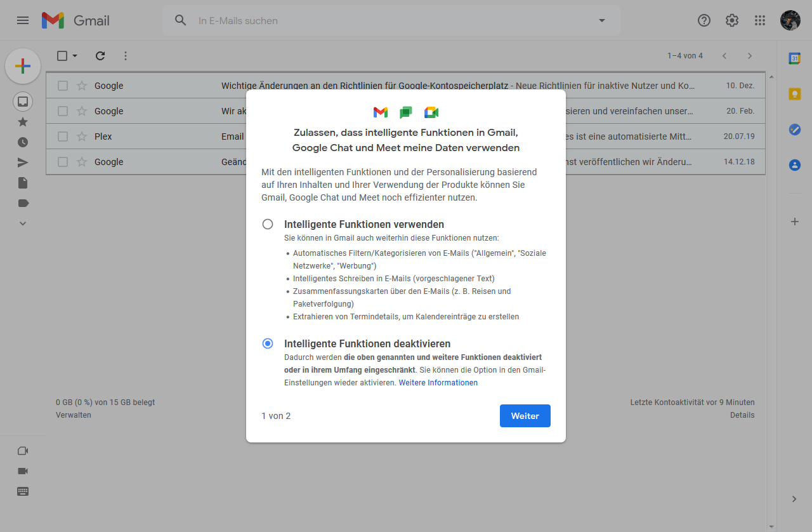812x532 pixels.
Task: Tick checkbox of Google email from 20. Feb.
Action: (x=63, y=111)
